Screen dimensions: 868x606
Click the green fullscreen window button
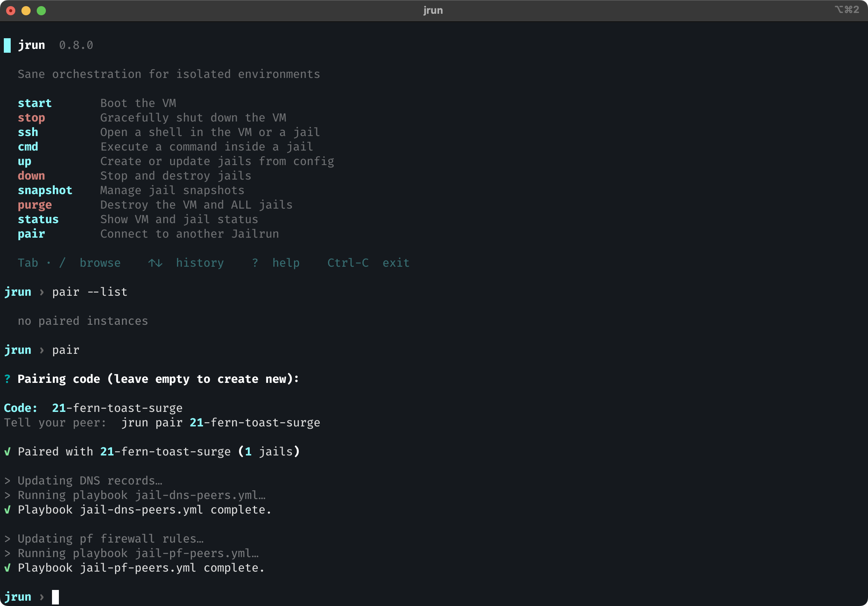[41, 11]
